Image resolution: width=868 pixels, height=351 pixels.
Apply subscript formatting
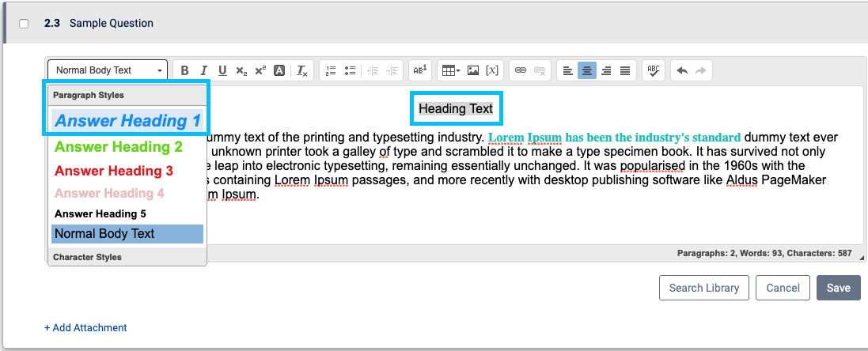[x=241, y=70]
